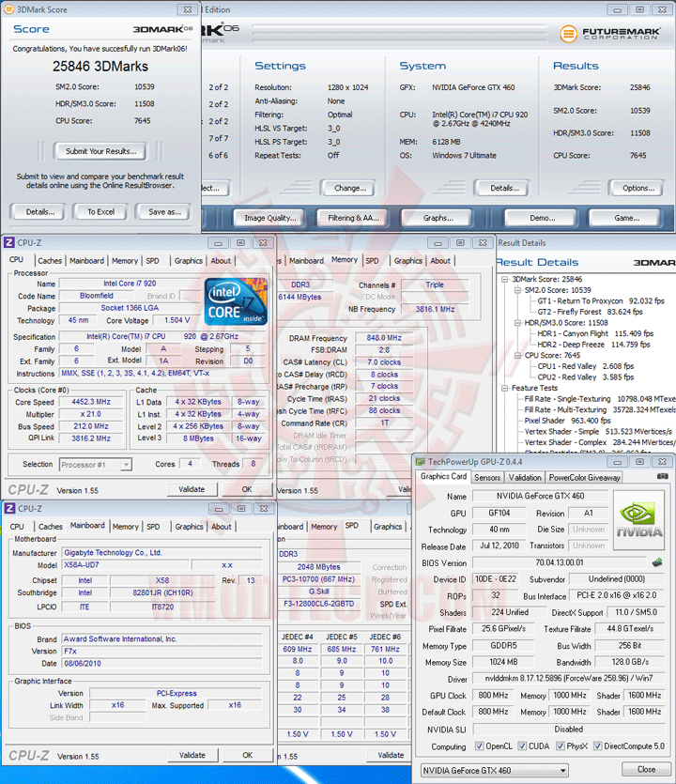
Task: Select CPU1 - Red Valley result row
Action: (x=586, y=366)
